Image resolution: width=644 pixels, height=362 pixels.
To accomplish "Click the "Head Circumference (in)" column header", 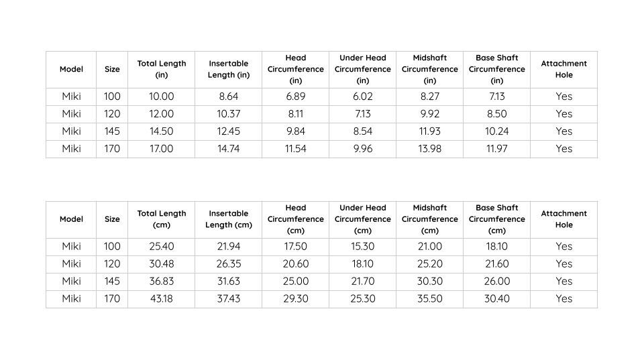I will [296, 69].
